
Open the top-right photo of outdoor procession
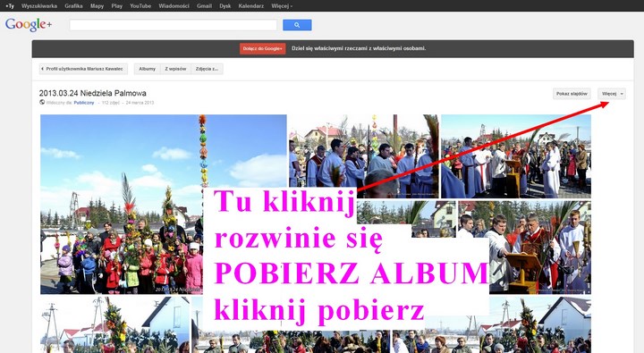[516, 156]
